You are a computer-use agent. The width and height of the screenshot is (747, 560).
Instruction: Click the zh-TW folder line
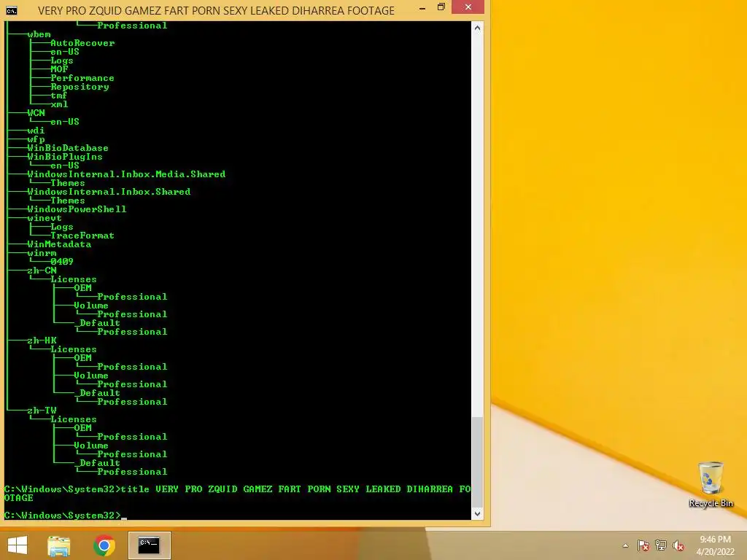42,411
